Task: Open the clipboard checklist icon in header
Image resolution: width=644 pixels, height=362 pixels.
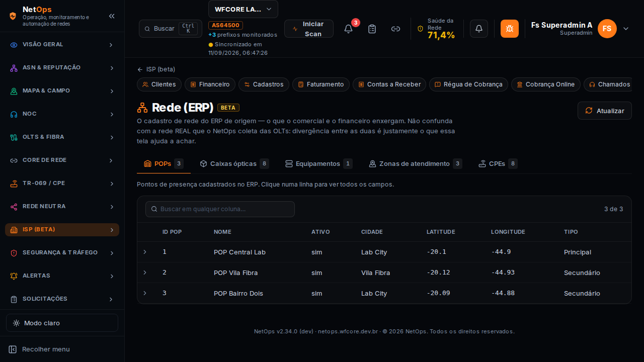Action: point(372,29)
